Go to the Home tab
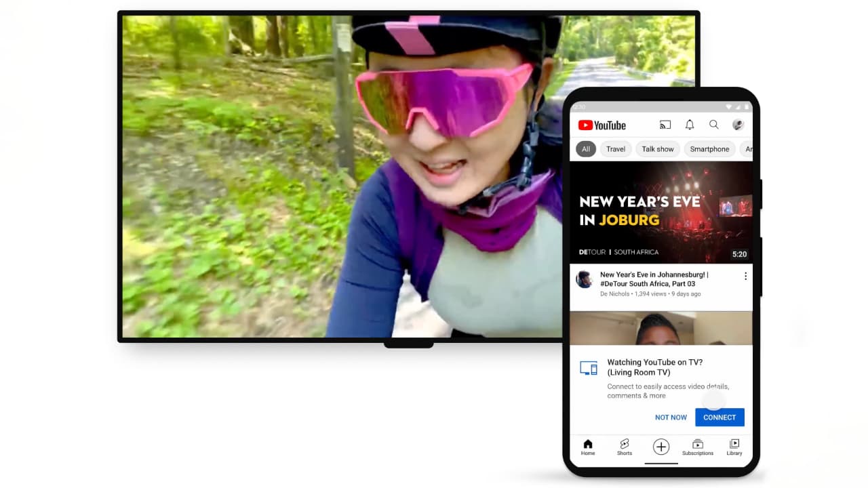Viewport: 868px width, 488px height. click(588, 447)
